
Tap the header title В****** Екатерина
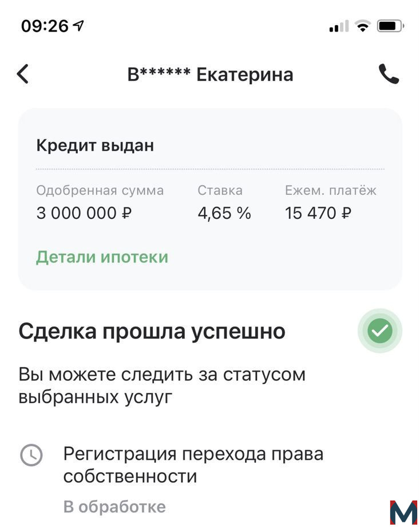coord(210,74)
